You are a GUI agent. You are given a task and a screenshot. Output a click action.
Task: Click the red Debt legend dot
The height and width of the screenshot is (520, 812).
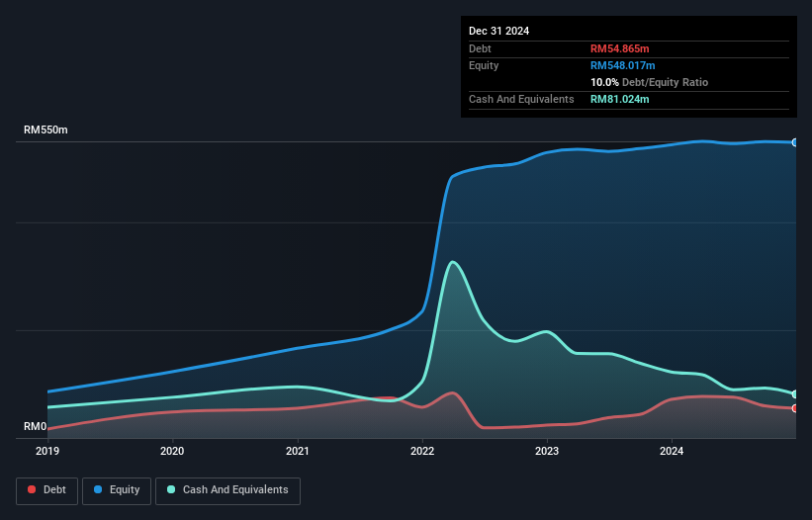point(32,489)
